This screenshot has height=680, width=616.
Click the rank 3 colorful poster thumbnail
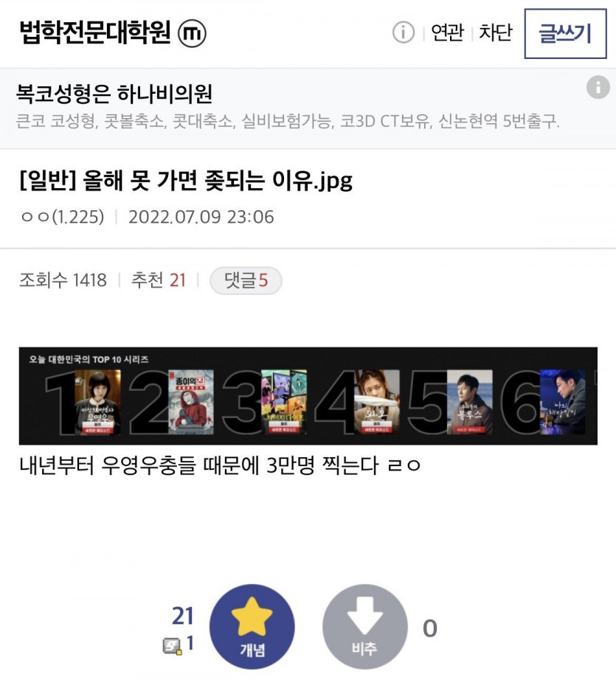point(284,402)
